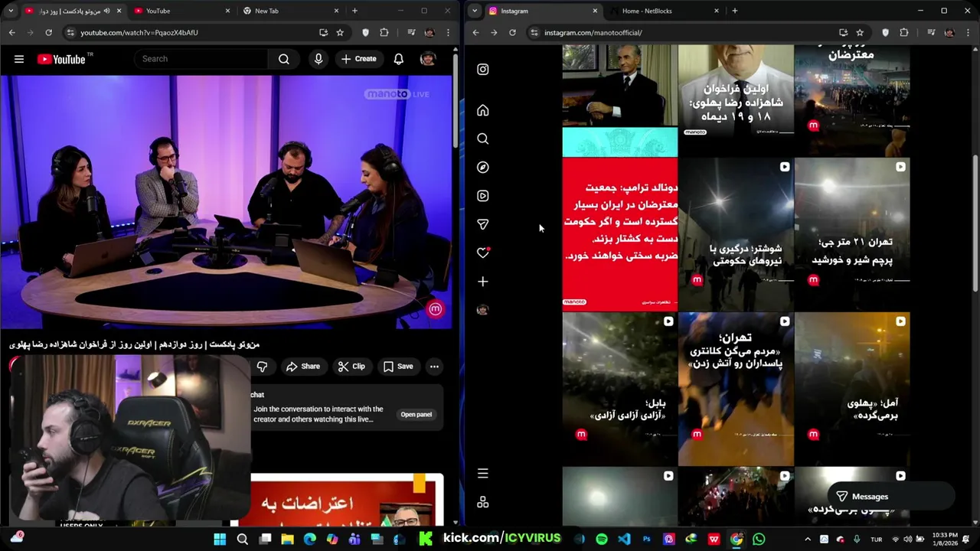Open the tab search dropdown in the Instagram window
Viewport: 980px width, 551px height.
pos(475,11)
